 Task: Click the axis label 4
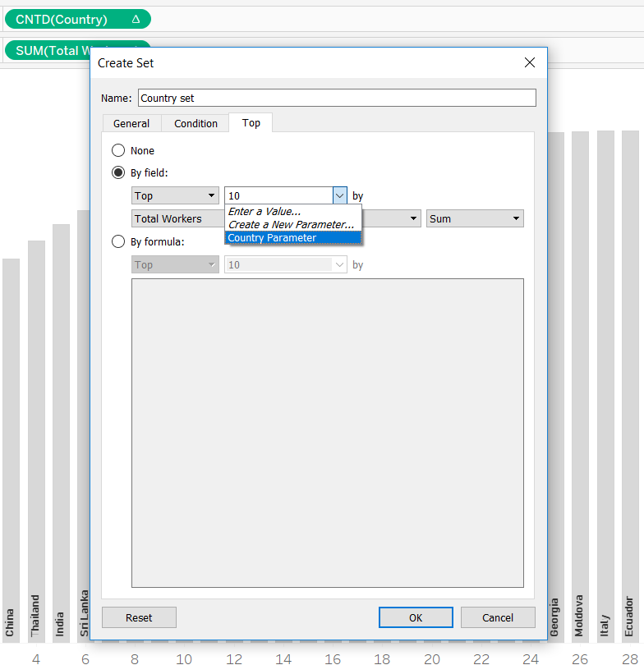point(36,658)
